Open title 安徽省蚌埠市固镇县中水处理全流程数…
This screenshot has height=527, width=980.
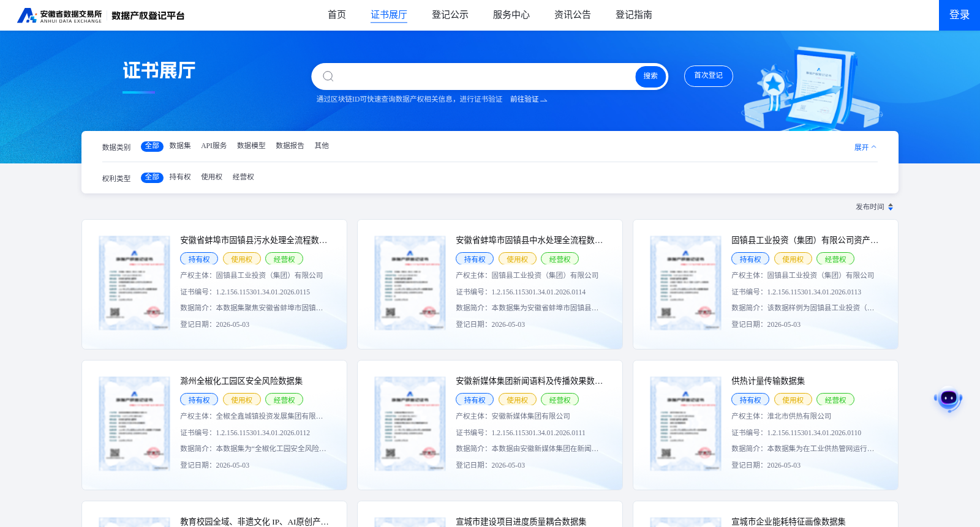pos(529,240)
